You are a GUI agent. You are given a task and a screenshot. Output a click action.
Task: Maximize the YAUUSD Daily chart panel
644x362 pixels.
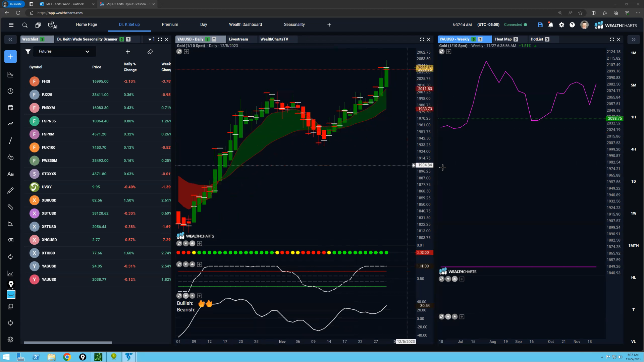422,39
